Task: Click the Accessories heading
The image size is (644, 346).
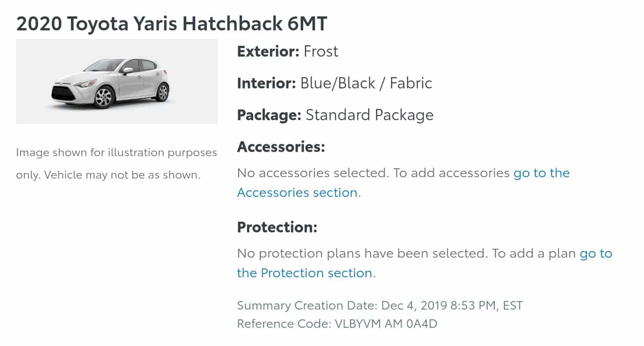Action: (x=281, y=147)
